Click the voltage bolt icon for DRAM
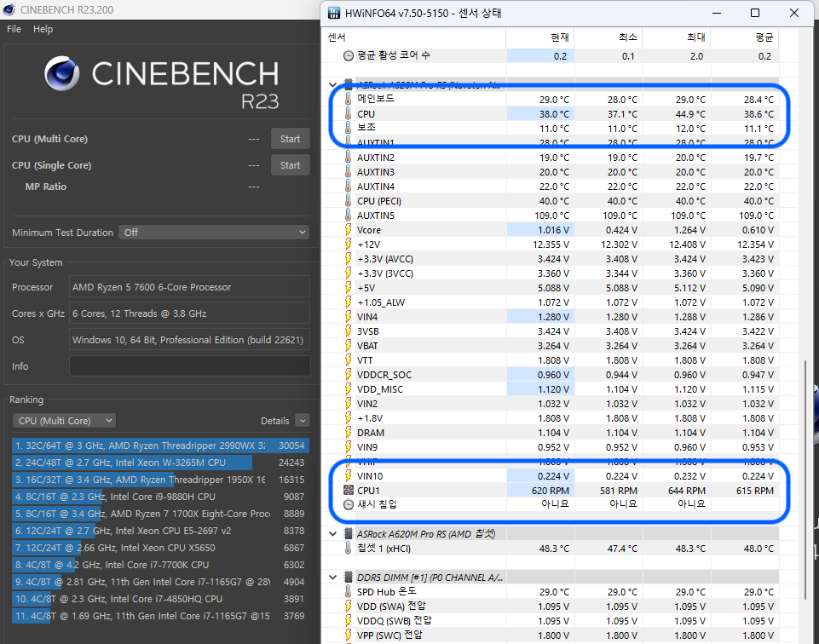Screen dimensions: 819x644 tap(349, 433)
